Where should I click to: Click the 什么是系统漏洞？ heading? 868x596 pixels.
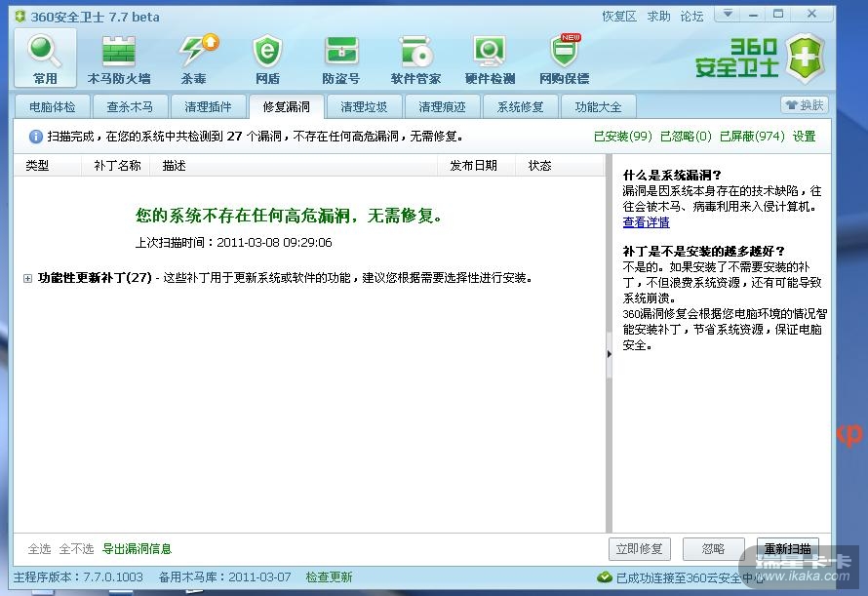coord(672,176)
